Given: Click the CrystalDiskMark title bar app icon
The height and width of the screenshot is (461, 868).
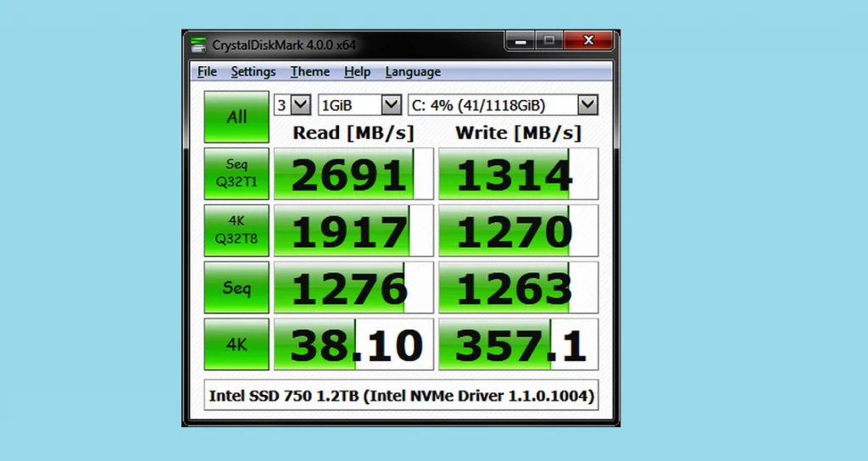Looking at the screenshot, I should (198, 45).
